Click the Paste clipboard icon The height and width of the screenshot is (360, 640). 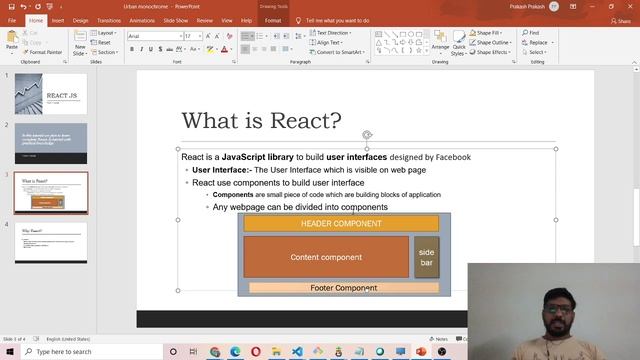pyautogui.click(x=12, y=38)
